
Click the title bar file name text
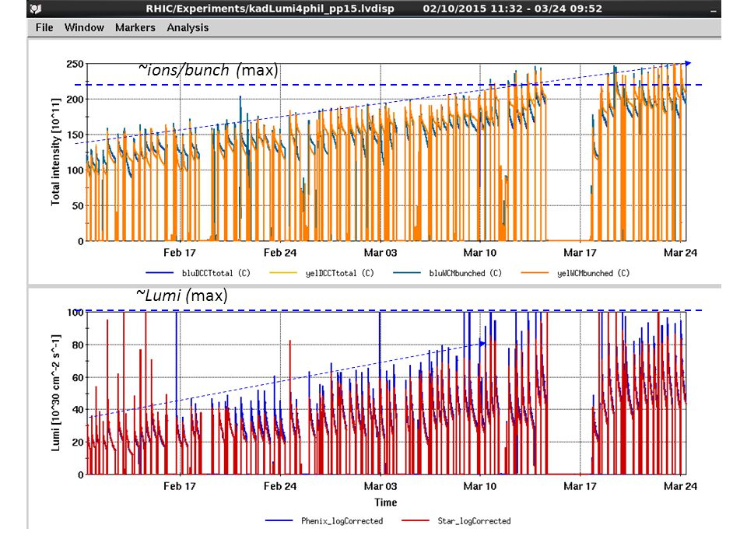[270, 9]
